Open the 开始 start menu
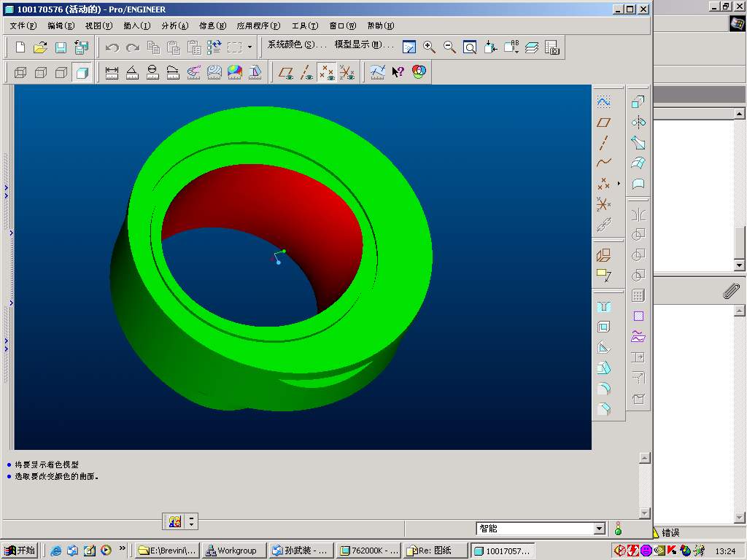 pos(20,551)
